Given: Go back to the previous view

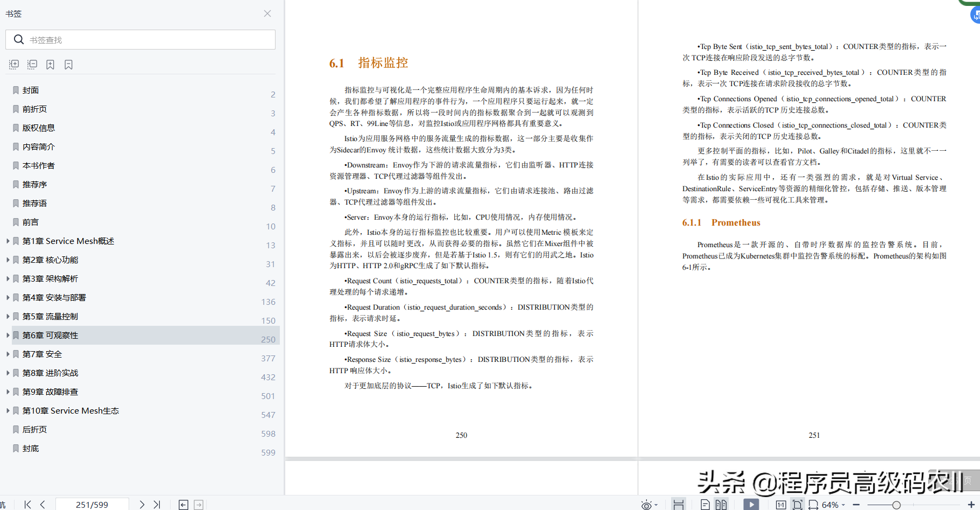Looking at the screenshot, I should point(184,505).
